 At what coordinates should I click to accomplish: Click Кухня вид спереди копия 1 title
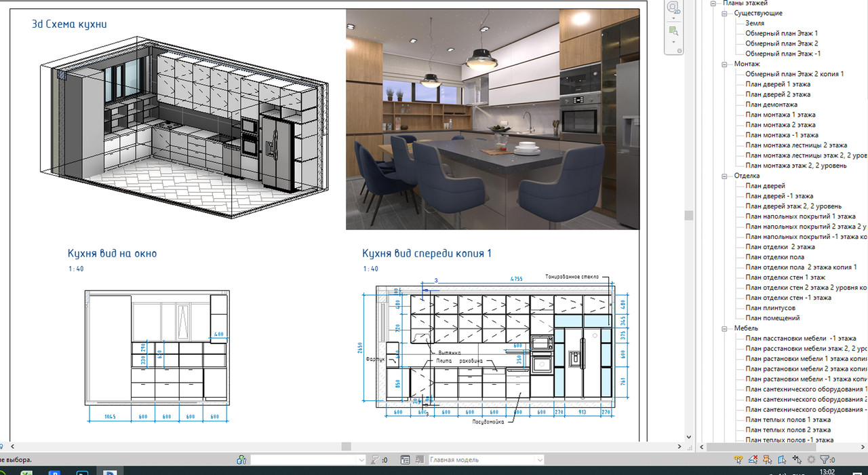[x=427, y=254]
